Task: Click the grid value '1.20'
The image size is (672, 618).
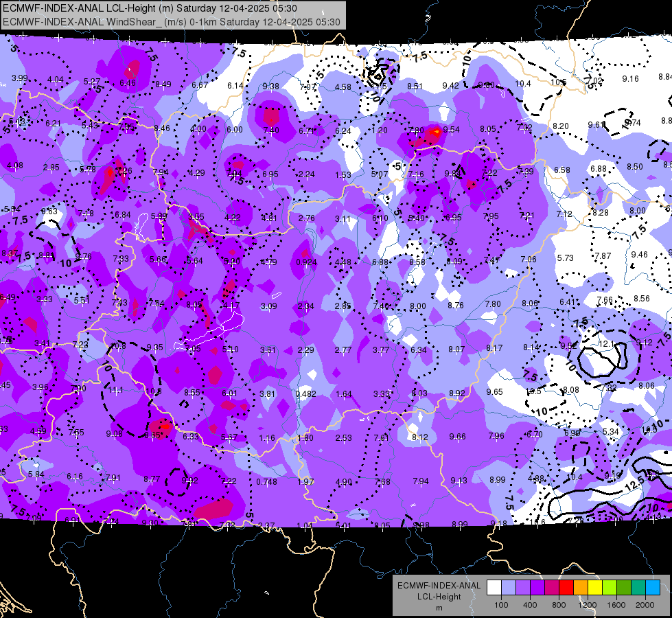Action: click(380, 130)
